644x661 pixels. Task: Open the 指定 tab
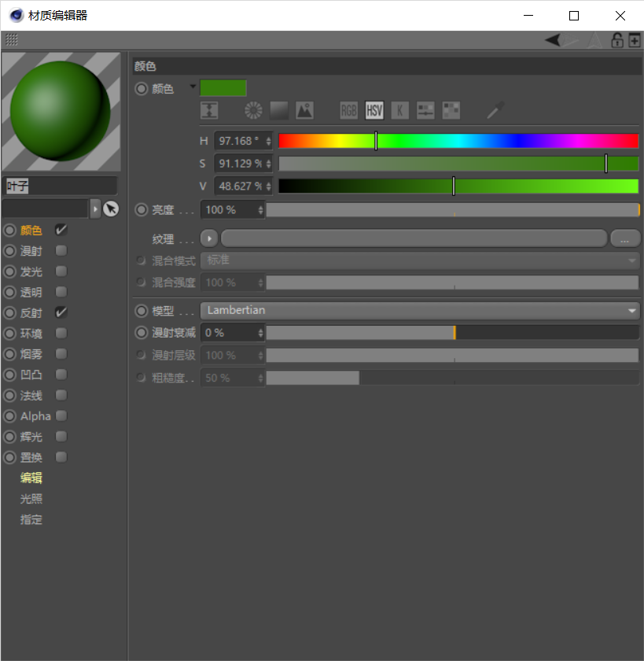pyautogui.click(x=31, y=519)
